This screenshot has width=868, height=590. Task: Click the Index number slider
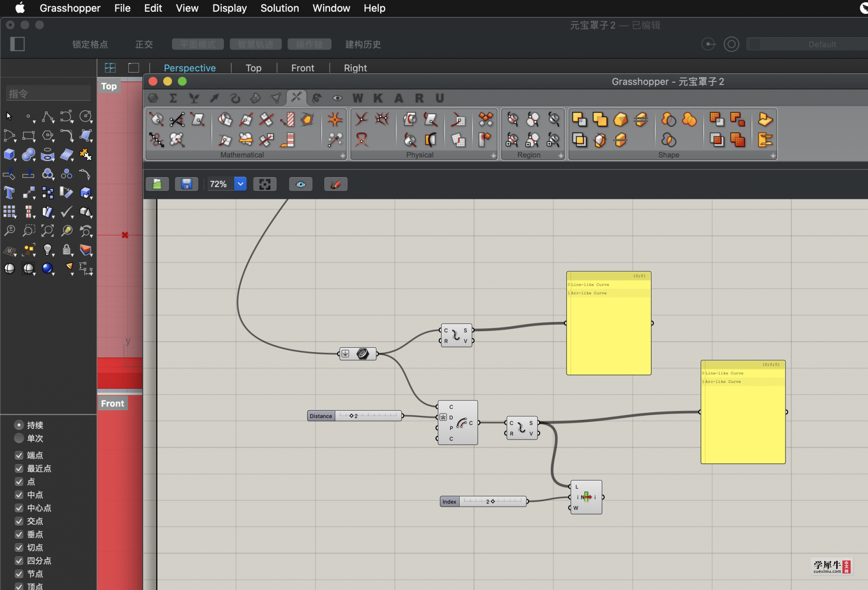coord(484,501)
